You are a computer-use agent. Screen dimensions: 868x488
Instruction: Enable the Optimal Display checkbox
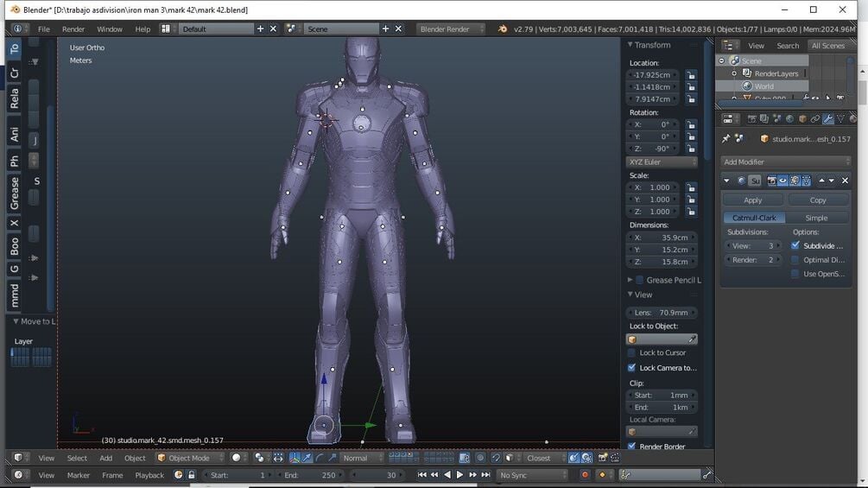point(795,260)
